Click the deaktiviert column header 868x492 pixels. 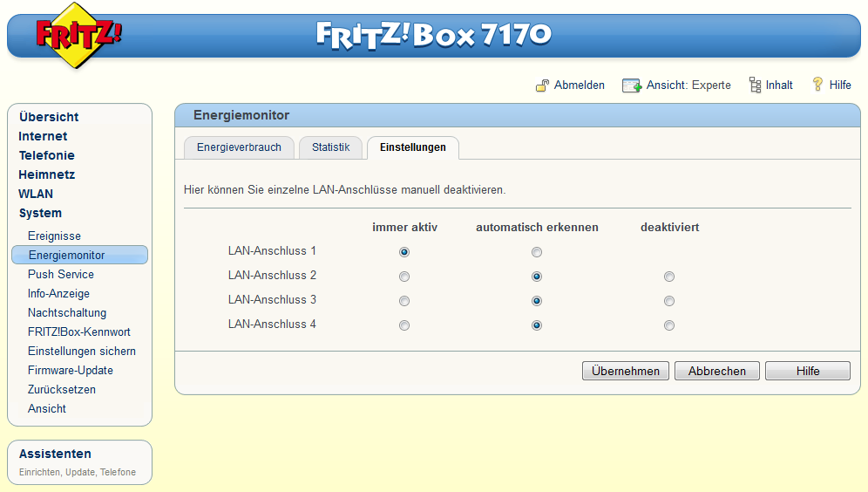[670, 227]
